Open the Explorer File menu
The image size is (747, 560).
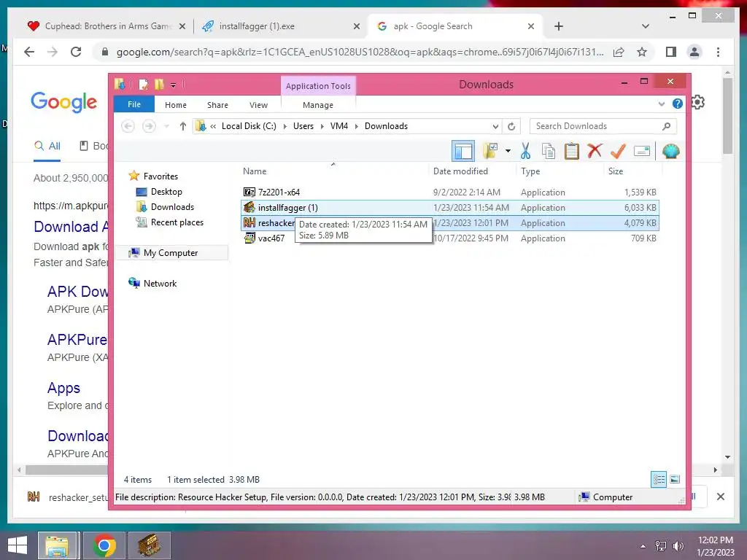click(134, 104)
